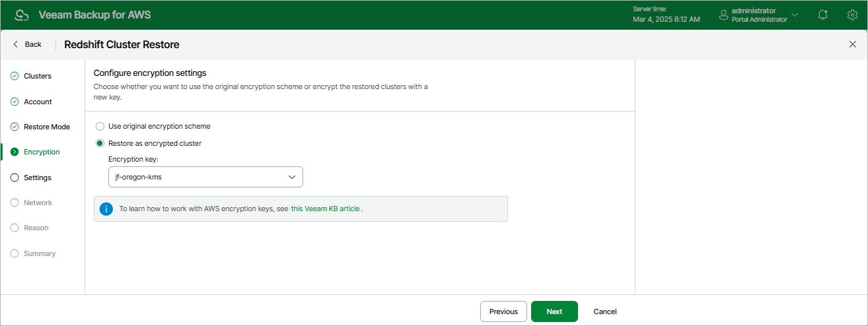Expand the Encryption key dropdown
868x326 pixels.
point(205,177)
